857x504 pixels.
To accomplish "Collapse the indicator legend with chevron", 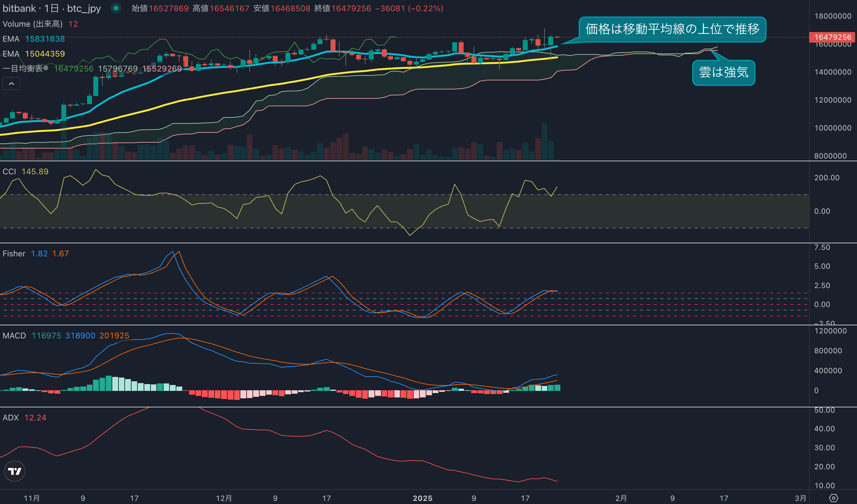I will tap(12, 84).
